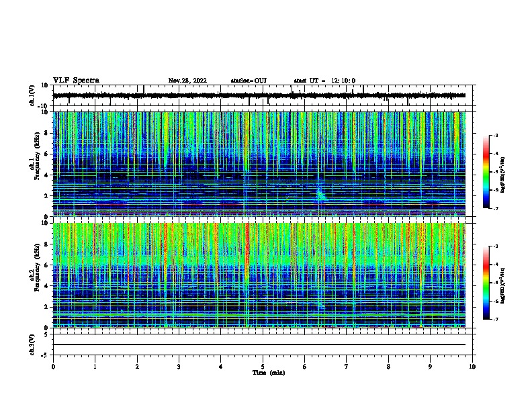532x411 pixels.
Task: Click the ch.3(V) y-axis label
Action: tap(32, 345)
